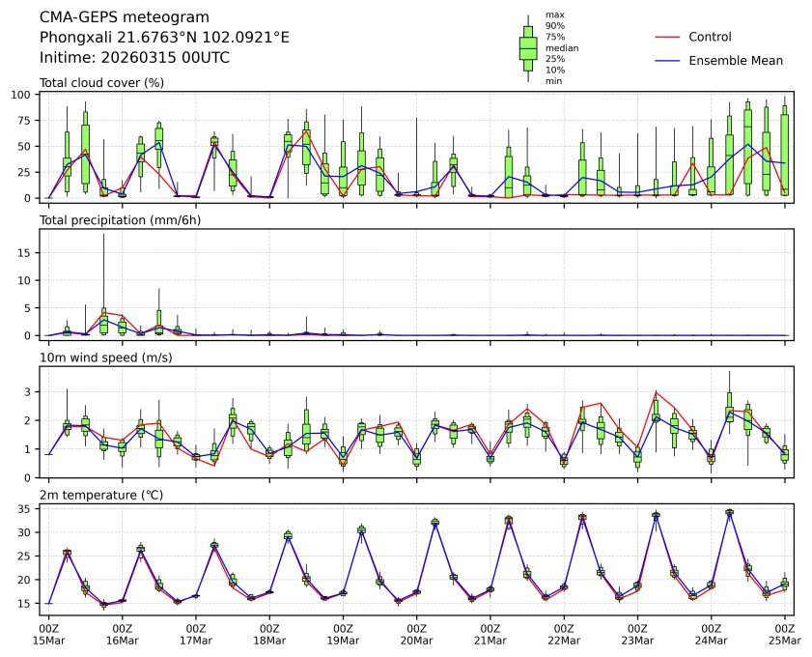Select the Ensemble Mean legend label
This screenshot has height=657, width=812.
coord(735,60)
